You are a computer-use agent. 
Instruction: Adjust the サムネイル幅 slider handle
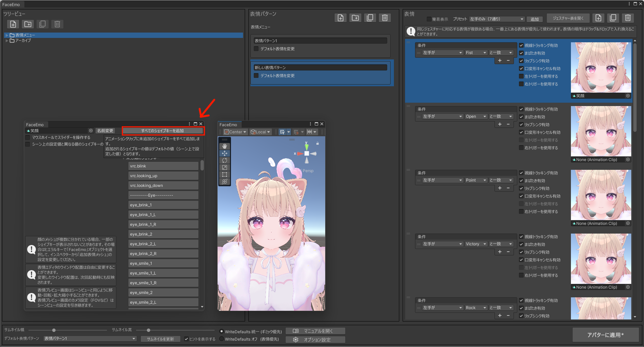click(x=54, y=330)
